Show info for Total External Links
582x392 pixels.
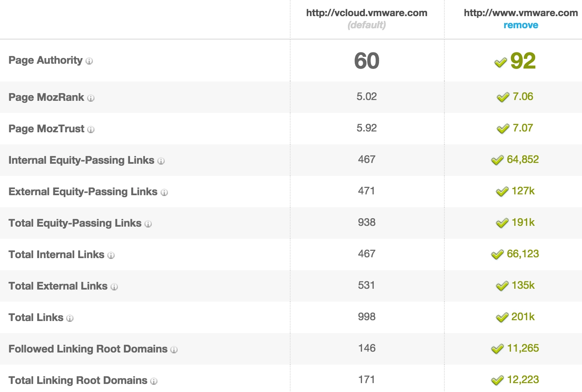click(x=114, y=287)
